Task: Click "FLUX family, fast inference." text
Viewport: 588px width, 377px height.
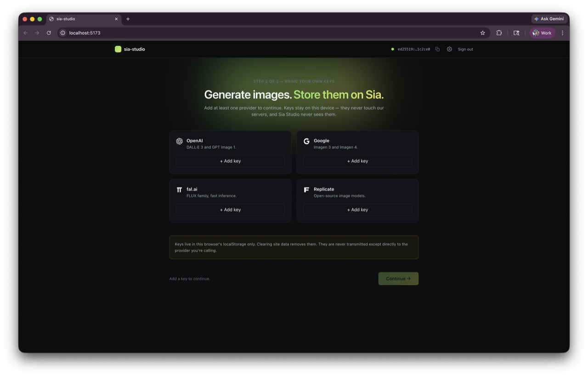Action: pyautogui.click(x=211, y=196)
